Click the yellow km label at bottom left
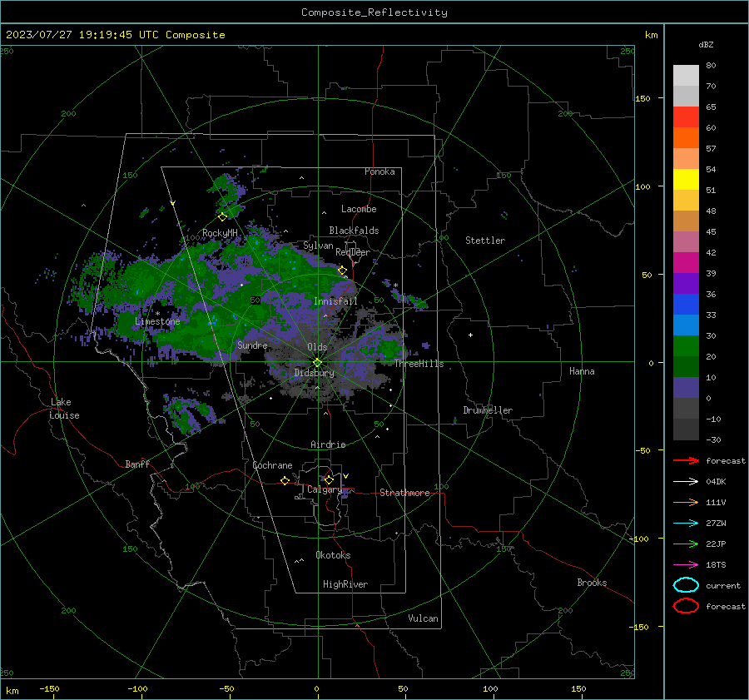749x700 pixels. click(12, 691)
